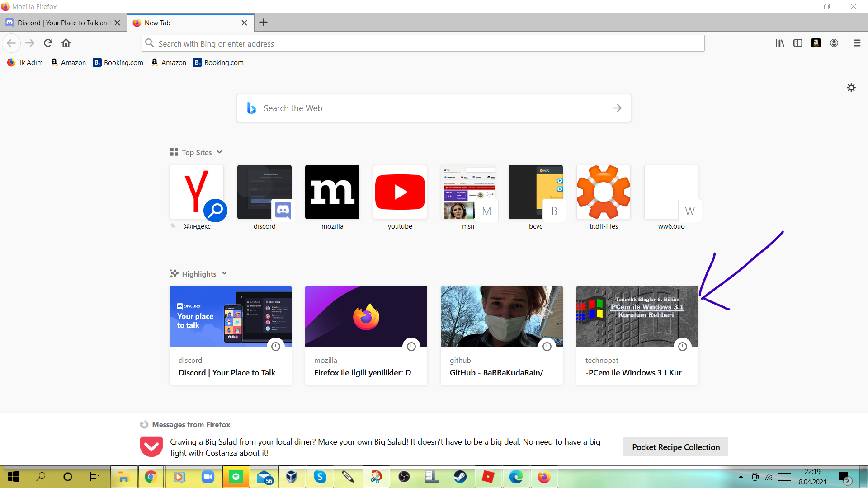Collapse the Highlights section
This screenshot has width=868, height=488.
(x=225, y=273)
